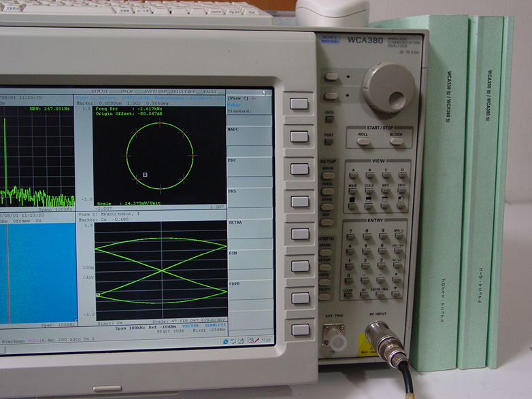Push the UTILITY key
532x399 pixels.
[x=324, y=297]
